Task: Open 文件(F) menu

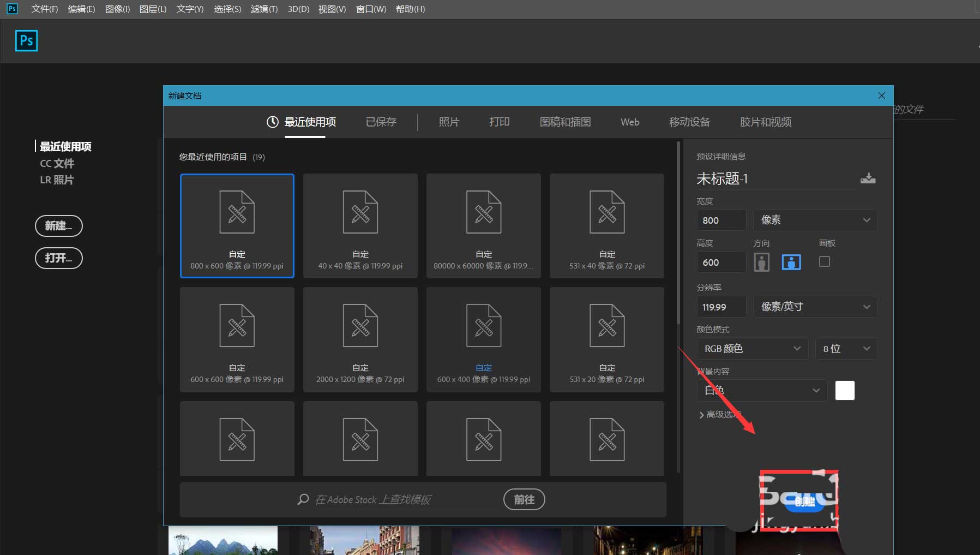Action: click(45, 9)
